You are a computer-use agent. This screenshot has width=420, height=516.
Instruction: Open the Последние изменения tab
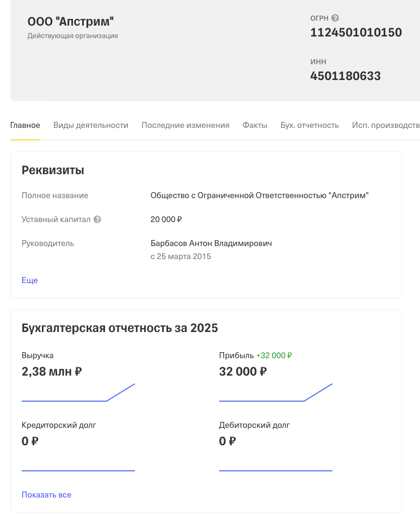click(186, 125)
